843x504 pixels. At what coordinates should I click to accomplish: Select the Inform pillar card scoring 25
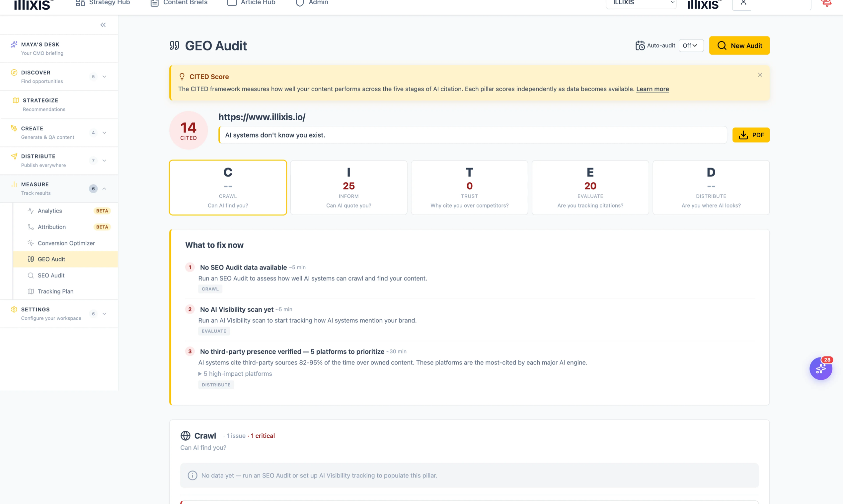point(349,187)
